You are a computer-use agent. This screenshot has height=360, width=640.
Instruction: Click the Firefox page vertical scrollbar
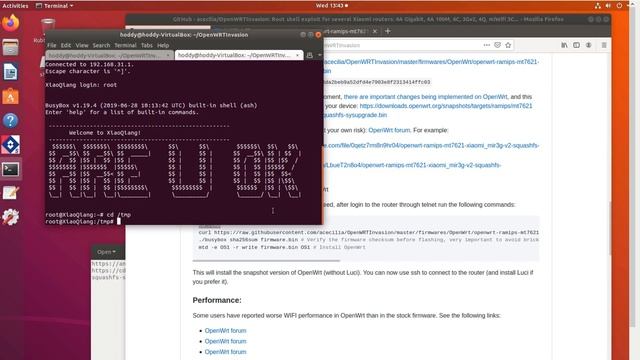(x=610, y=229)
